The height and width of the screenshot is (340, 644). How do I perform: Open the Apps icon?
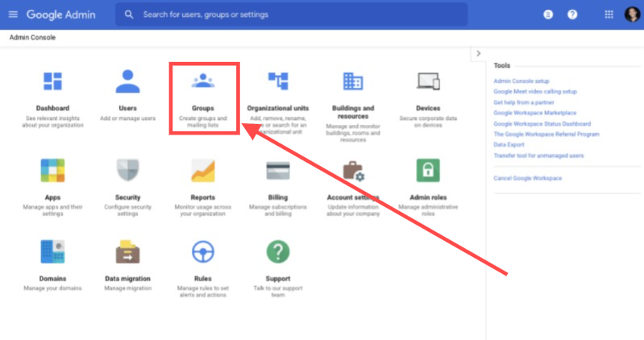[x=52, y=171]
